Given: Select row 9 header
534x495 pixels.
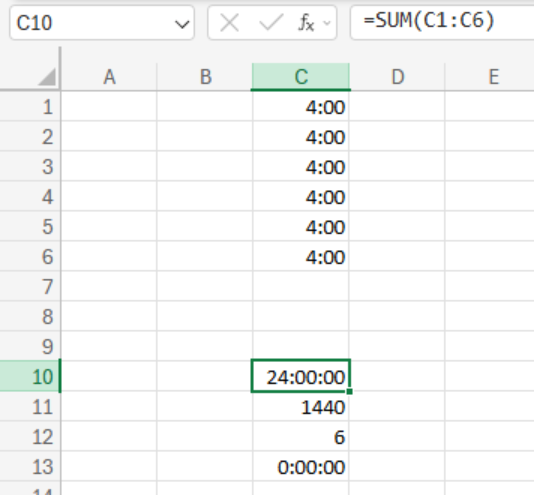Looking at the screenshot, I should (x=30, y=346).
